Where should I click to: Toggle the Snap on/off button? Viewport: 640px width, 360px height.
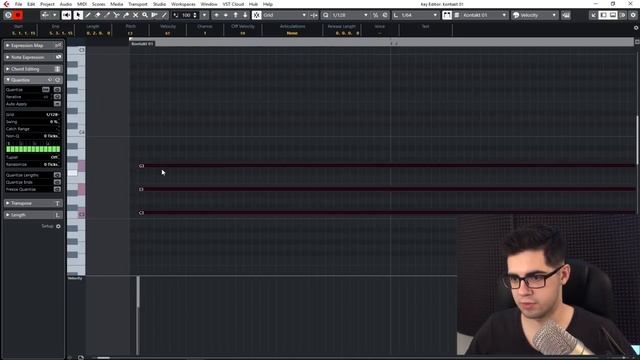click(x=256, y=15)
